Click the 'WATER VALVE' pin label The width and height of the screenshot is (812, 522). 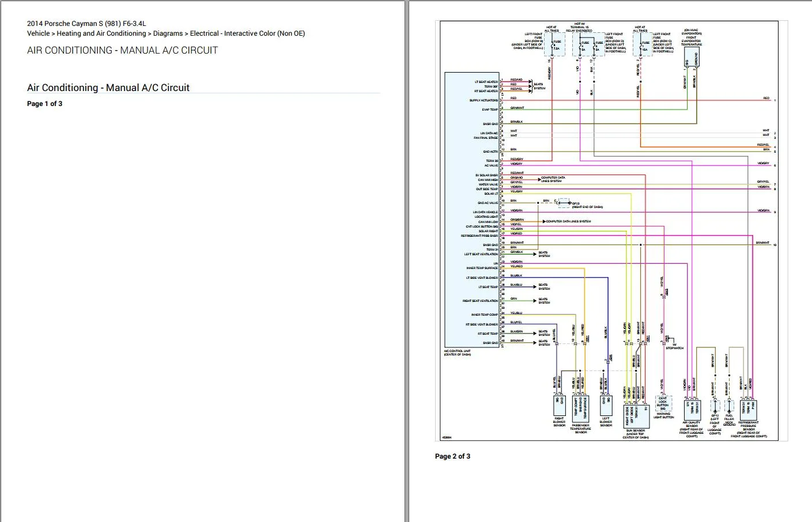[x=488, y=184]
